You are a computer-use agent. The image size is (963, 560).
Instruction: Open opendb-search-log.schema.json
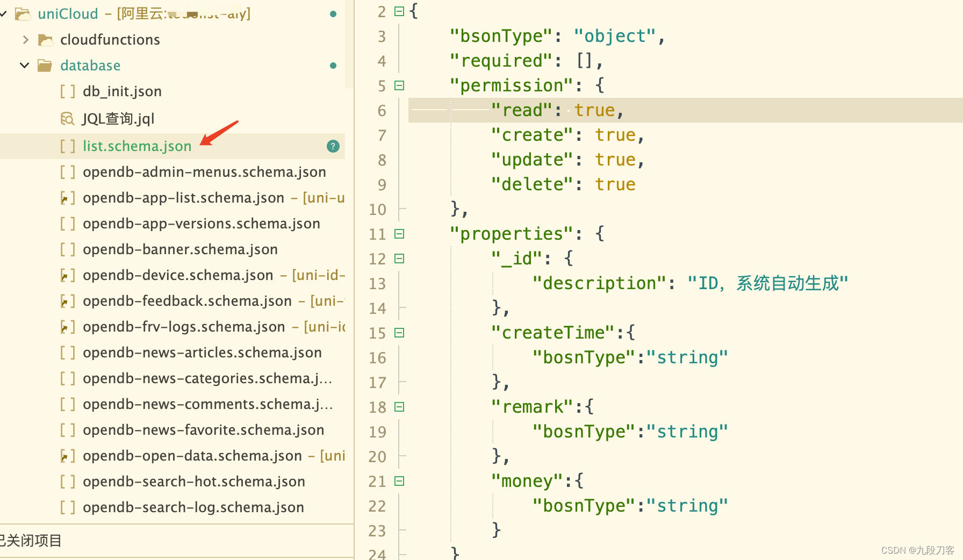193,507
